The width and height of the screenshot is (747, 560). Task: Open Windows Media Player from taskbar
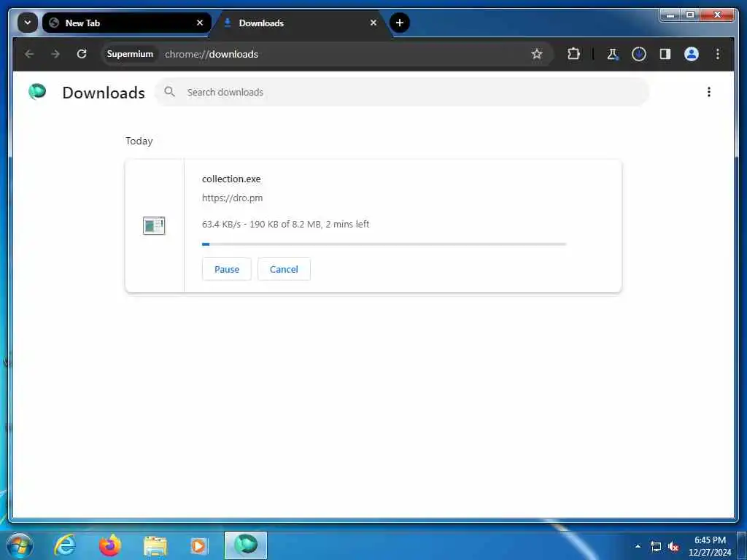(199, 546)
